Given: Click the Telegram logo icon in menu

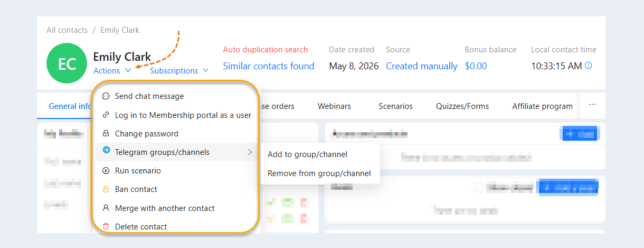Looking at the screenshot, I should [106, 151].
